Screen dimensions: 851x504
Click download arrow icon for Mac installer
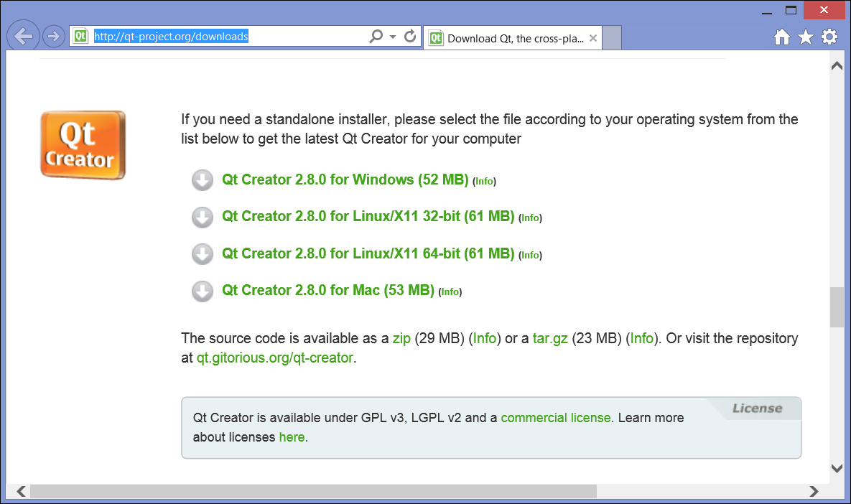tap(203, 291)
